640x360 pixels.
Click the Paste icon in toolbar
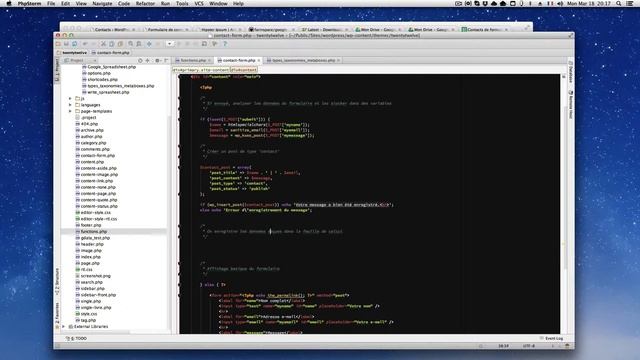[x=120, y=44]
